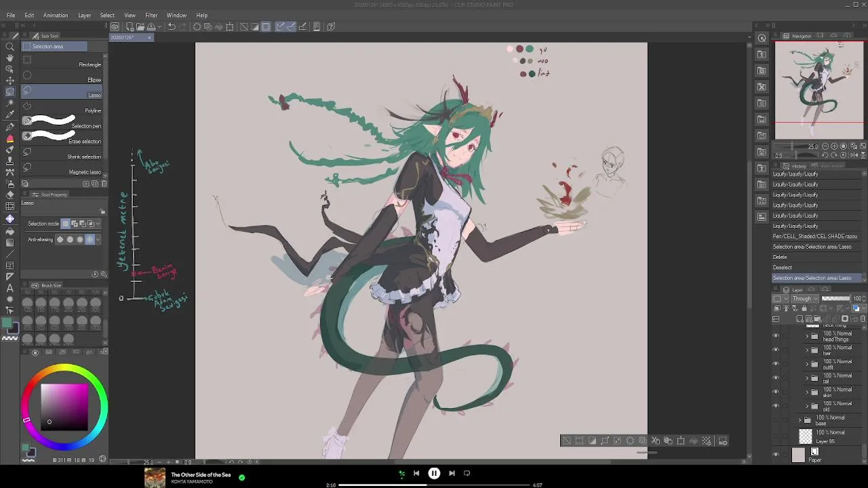Select the Layer 95 row
868x488 pixels.
pyautogui.click(x=817, y=436)
